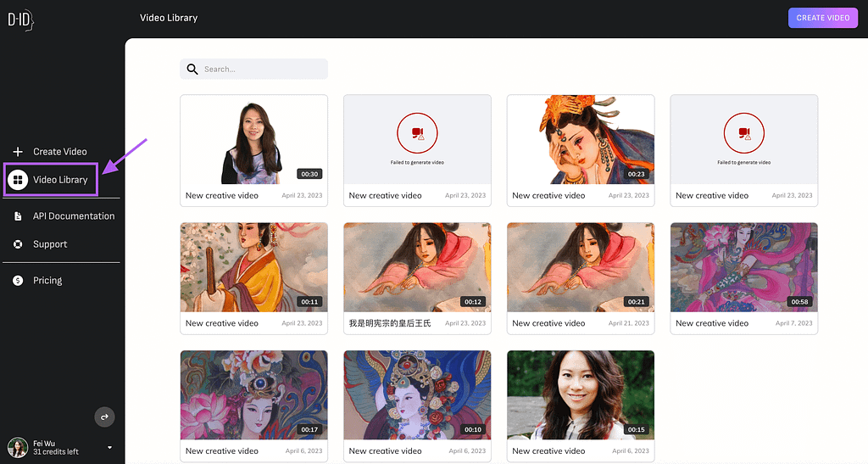
Task: Open the API Documentation menu item
Action: 73,216
